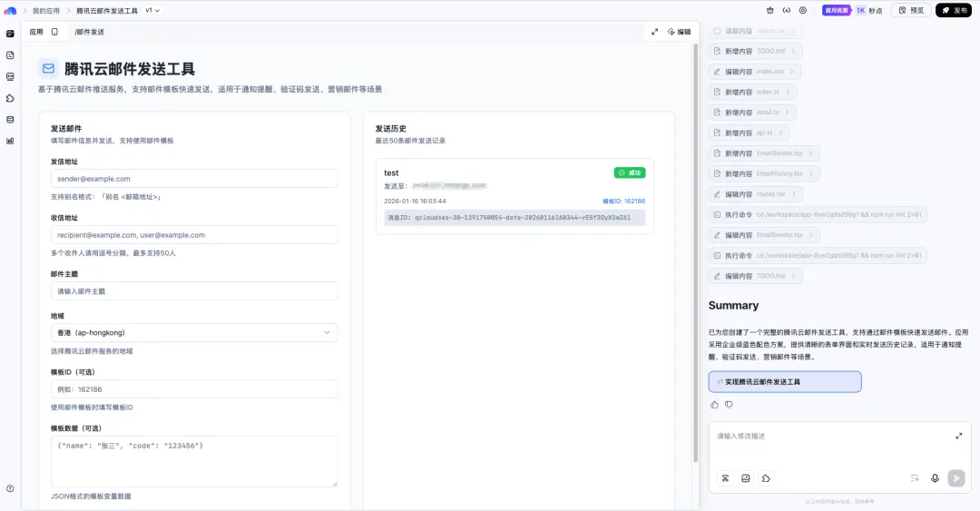This screenshot has width=980, height=511.
Task: Expand the 新增内容 api.ts step
Action: click(749, 133)
